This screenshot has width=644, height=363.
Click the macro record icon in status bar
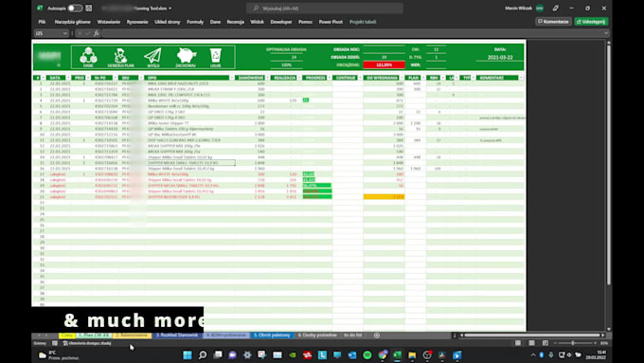55,343
